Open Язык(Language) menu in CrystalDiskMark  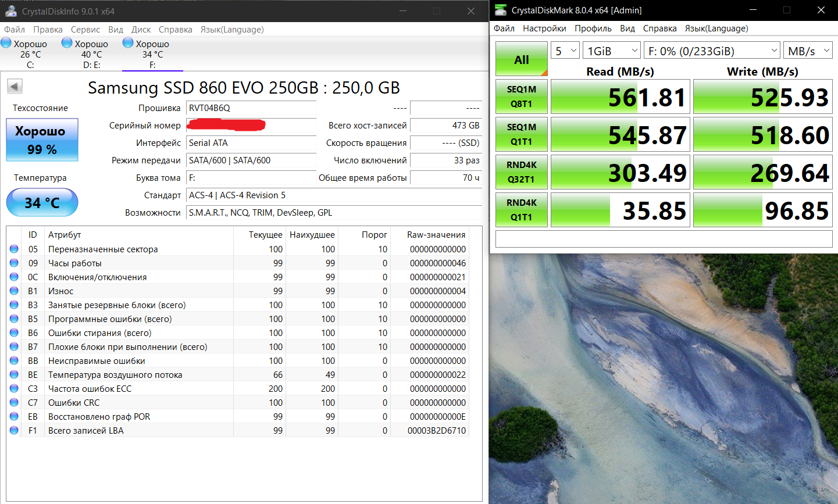716,28
